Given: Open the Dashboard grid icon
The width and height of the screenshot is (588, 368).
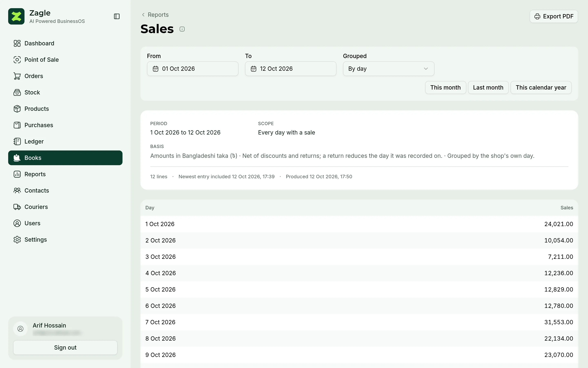Looking at the screenshot, I should pos(17,43).
